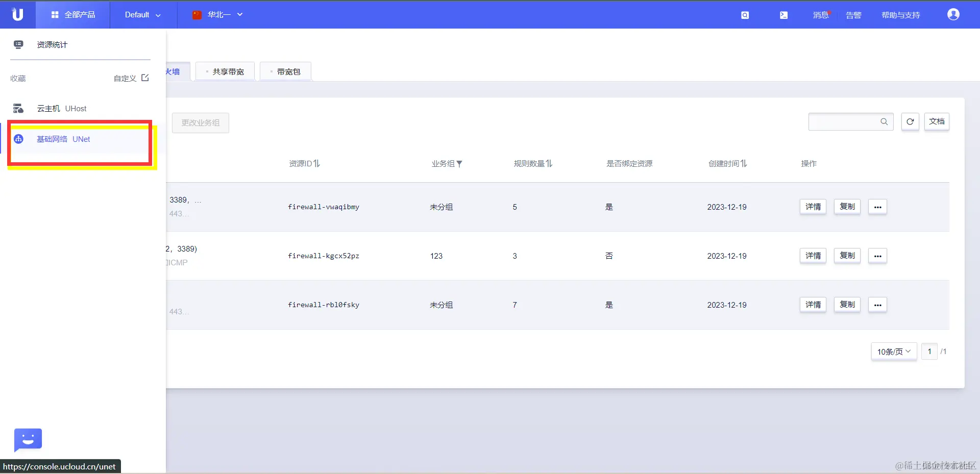Click 复制 for firewall-rbl0fsky
980x474 pixels.
tap(847, 305)
